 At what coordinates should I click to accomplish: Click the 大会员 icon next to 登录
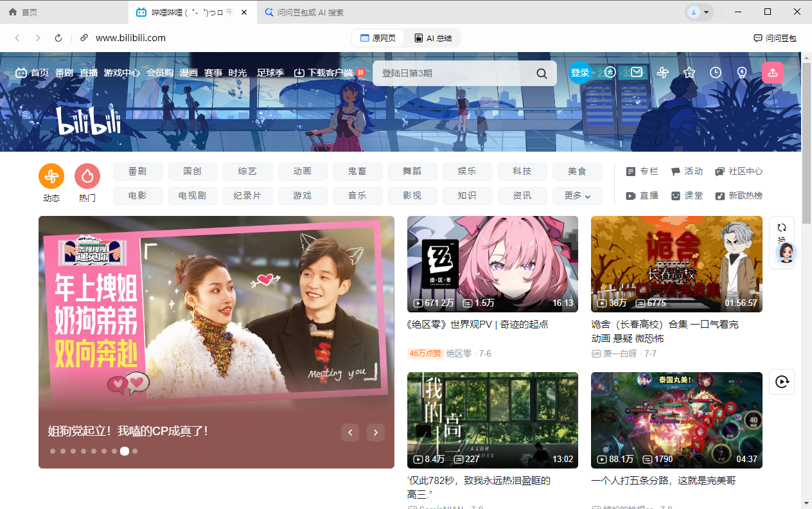(610, 73)
